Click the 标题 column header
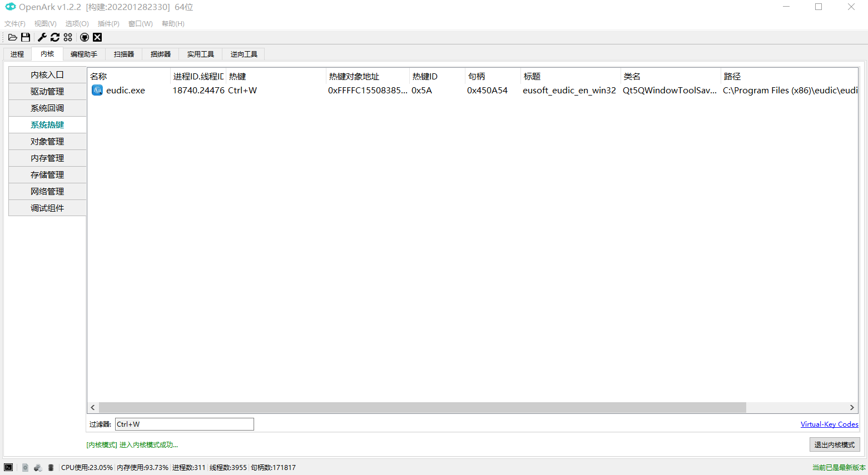The width and height of the screenshot is (868, 475). [x=571, y=76]
